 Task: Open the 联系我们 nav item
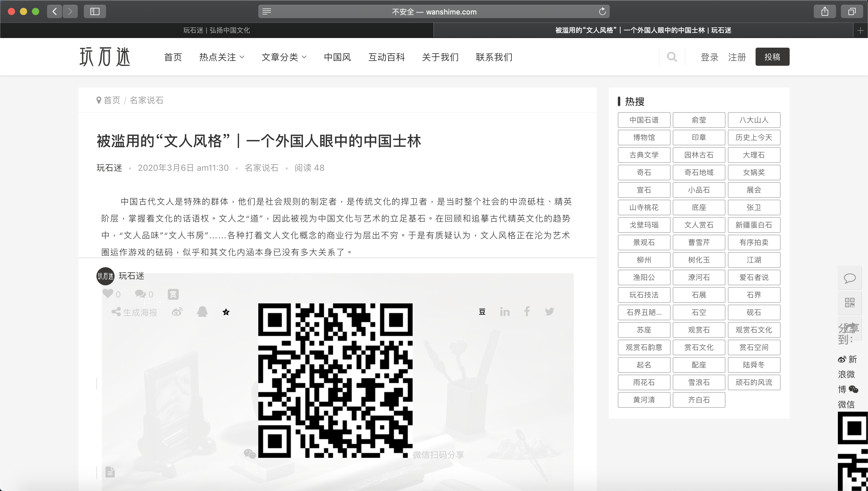click(x=494, y=57)
